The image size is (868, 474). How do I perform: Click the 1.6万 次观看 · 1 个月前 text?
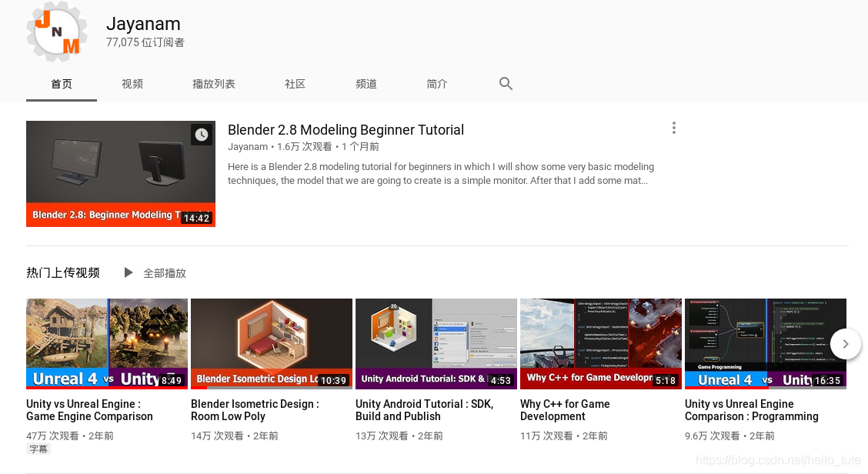point(328,147)
